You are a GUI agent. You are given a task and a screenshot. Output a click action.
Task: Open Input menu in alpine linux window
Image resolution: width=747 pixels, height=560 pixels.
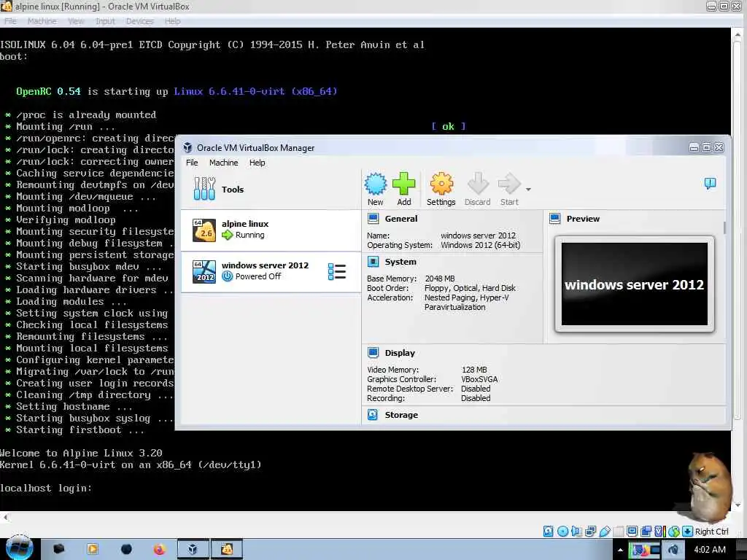(105, 21)
